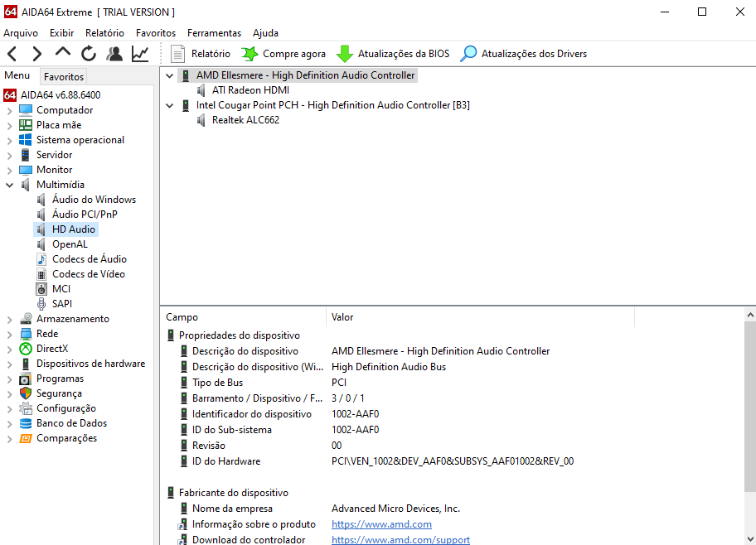Viewport: 756px width, 545px height.
Task: Open the SAPI tree item
Action: 62,304
